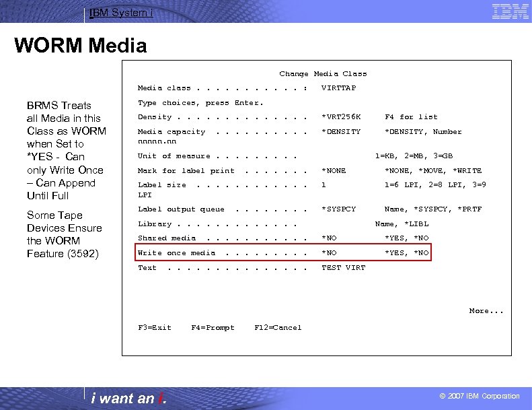The image size is (532, 410).
Task: Click the 1=6 LPI, 2=8 LPI choices text
Action: tap(435, 185)
